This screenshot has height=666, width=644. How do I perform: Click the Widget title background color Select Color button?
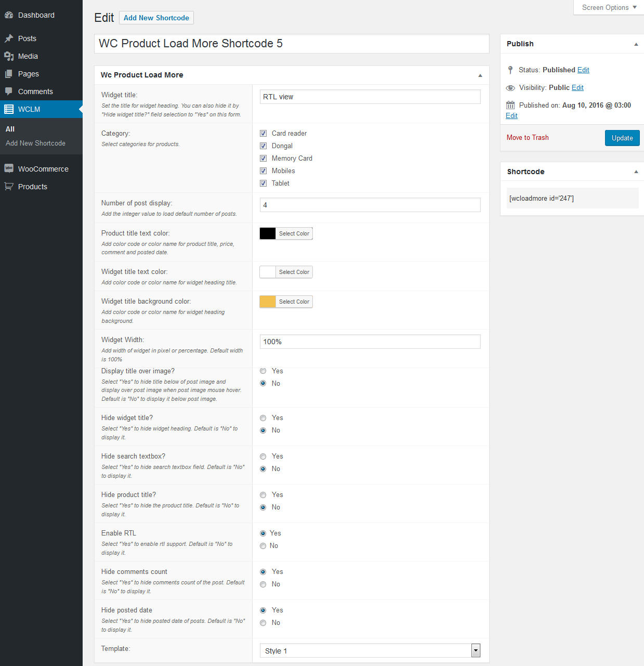click(294, 302)
